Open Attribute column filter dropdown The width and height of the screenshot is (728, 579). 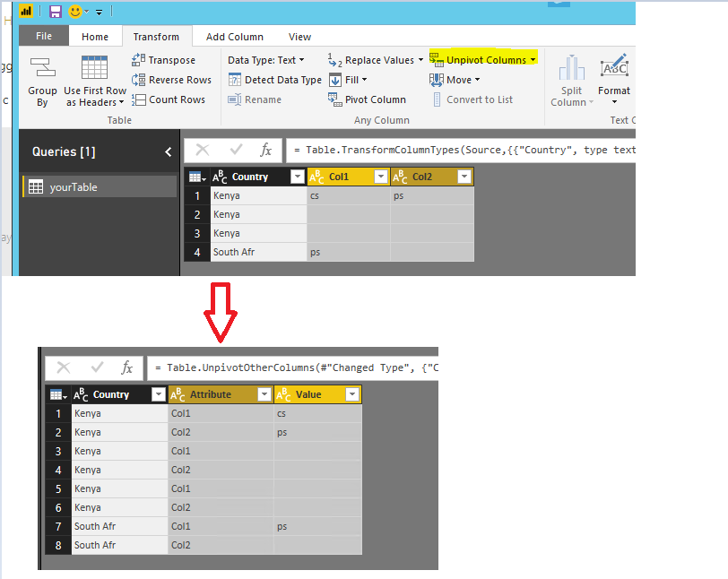click(x=264, y=394)
